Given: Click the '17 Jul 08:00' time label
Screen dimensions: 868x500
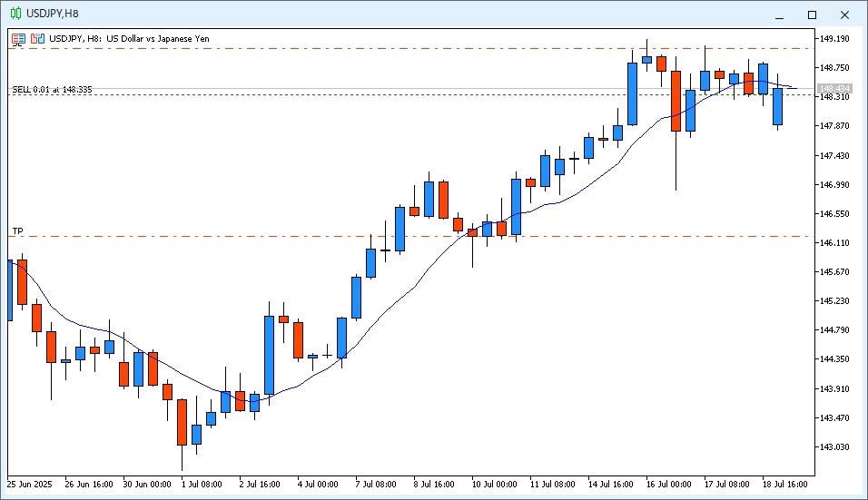Looking at the screenshot, I should click(x=727, y=484).
